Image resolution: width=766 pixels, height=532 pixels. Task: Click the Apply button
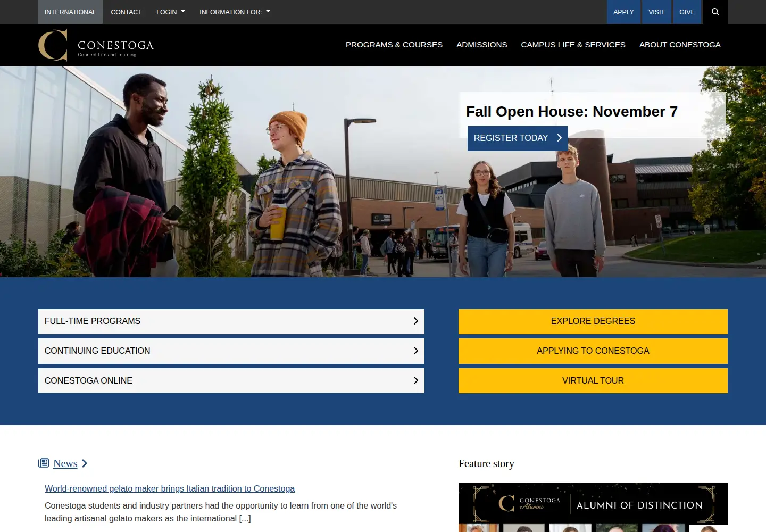pyautogui.click(x=623, y=12)
